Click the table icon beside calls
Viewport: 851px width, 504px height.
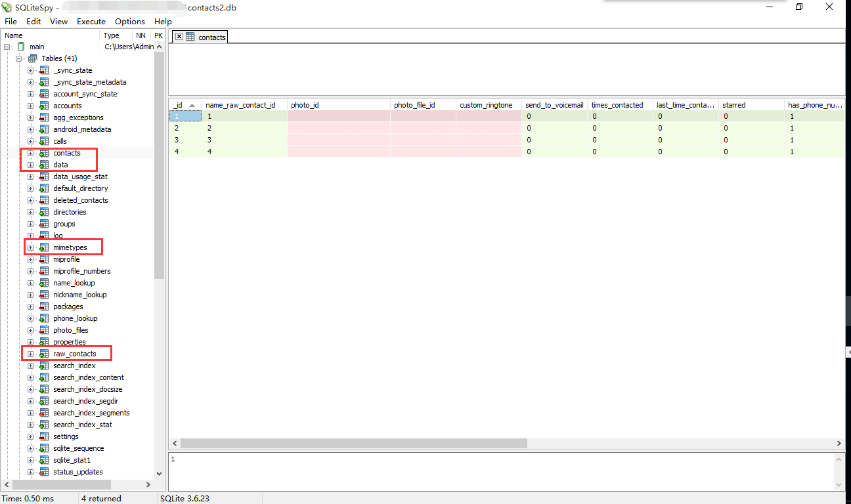[44, 141]
